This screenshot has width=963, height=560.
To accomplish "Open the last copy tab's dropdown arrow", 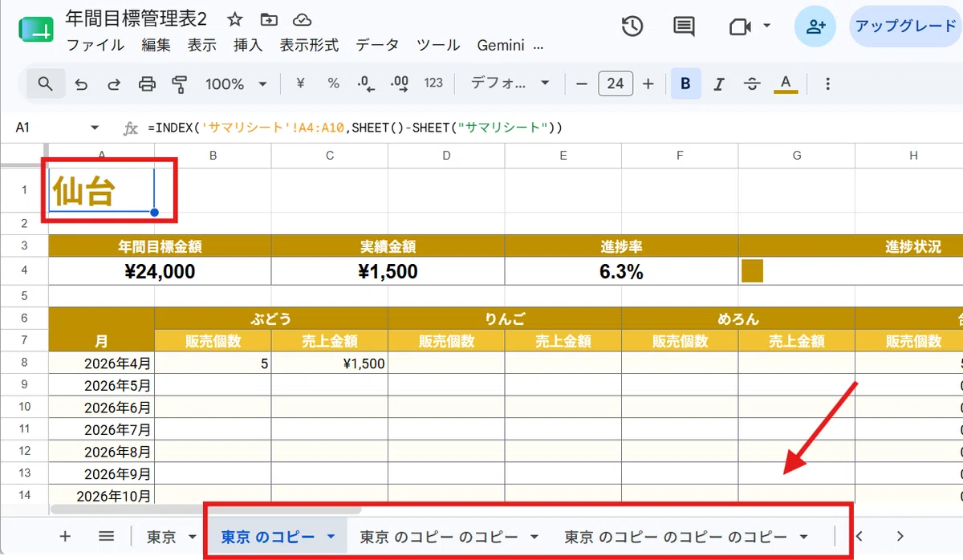I will click(803, 537).
